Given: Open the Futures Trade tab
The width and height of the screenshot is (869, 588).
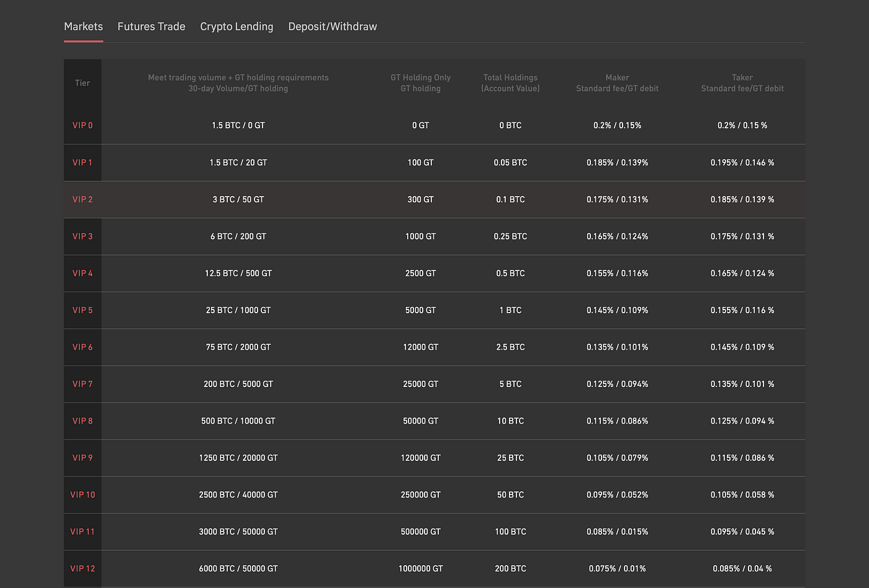Looking at the screenshot, I should click(x=151, y=27).
